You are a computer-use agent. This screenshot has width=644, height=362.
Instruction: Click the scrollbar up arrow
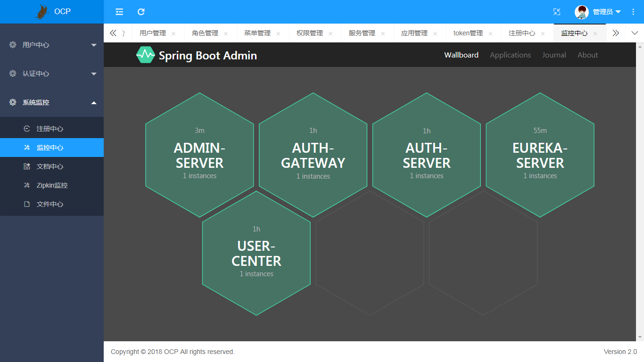coord(640,46)
